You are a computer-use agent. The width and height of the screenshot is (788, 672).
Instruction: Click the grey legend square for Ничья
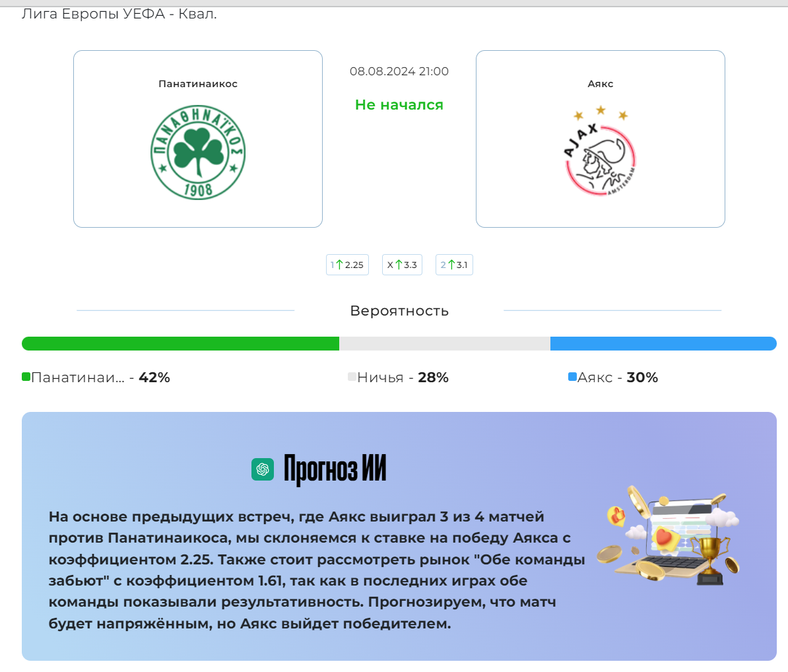click(352, 377)
